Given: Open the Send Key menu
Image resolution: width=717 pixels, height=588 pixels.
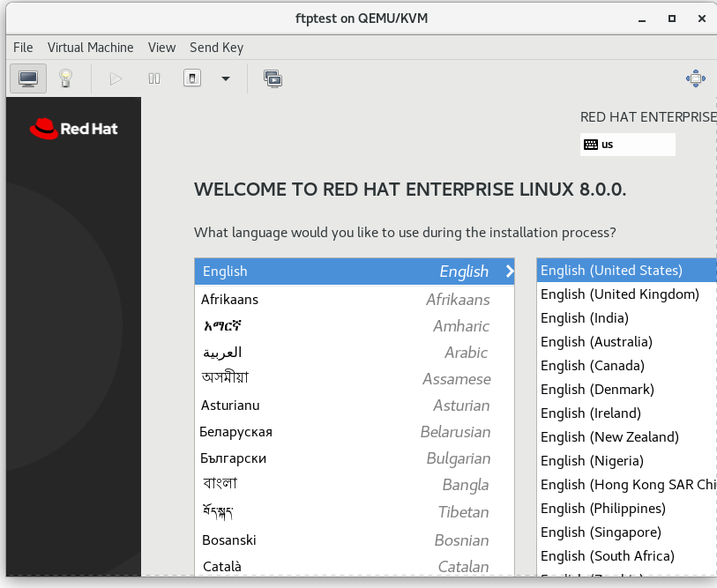Looking at the screenshot, I should (216, 48).
